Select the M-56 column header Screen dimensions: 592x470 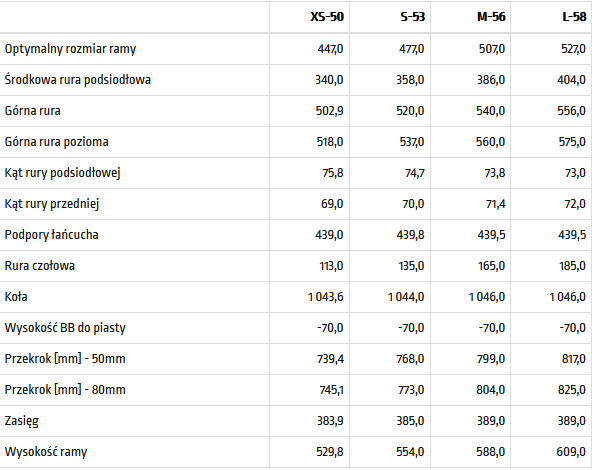[x=491, y=17]
